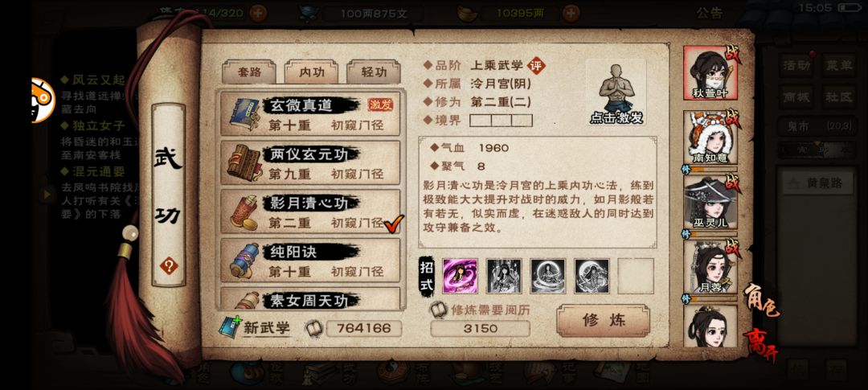Switch to the 套路 tab
868x390 pixels.
point(249,72)
